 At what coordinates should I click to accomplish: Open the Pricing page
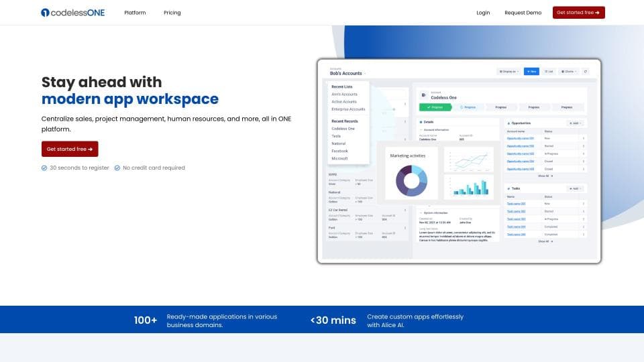pyautogui.click(x=172, y=13)
